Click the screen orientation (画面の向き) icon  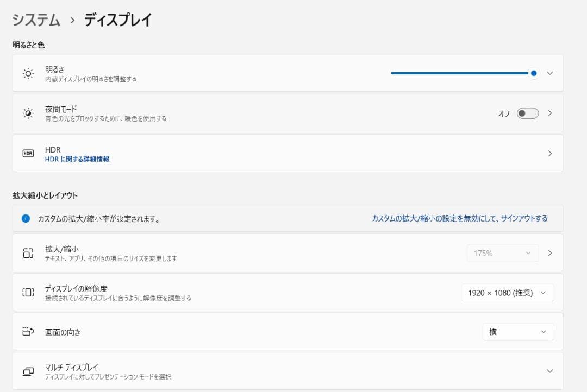click(x=28, y=332)
